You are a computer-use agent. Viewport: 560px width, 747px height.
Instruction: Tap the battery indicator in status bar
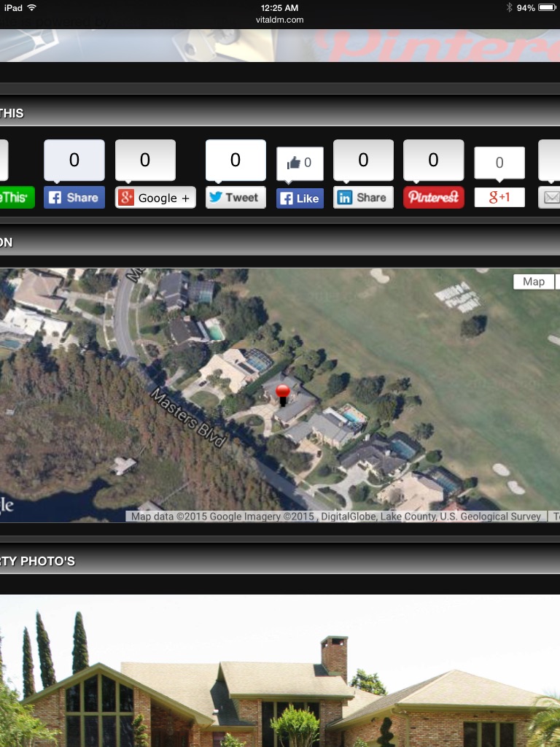[546, 7]
